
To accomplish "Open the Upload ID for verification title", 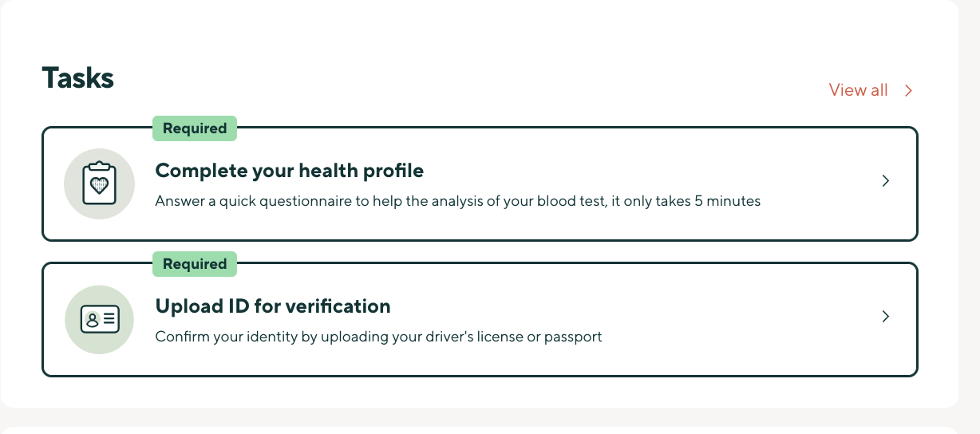I will point(273,306).
